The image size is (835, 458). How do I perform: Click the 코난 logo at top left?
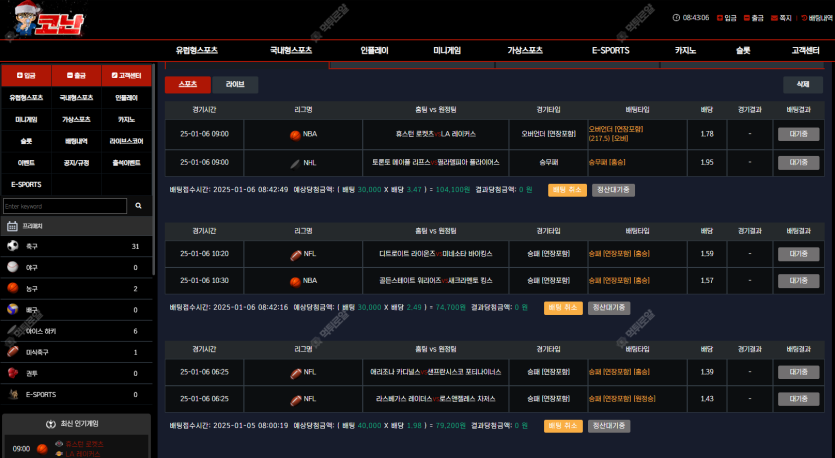45,22
